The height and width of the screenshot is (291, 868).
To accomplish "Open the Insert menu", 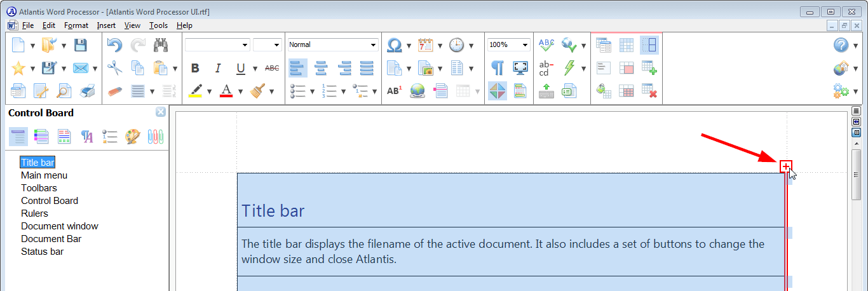I will (x=106, y=25).
